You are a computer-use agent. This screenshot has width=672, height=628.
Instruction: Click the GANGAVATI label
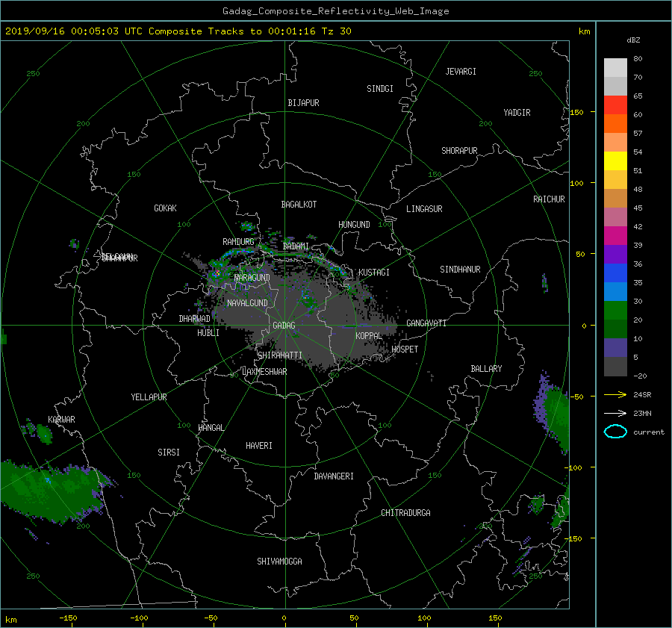(426, 323)
